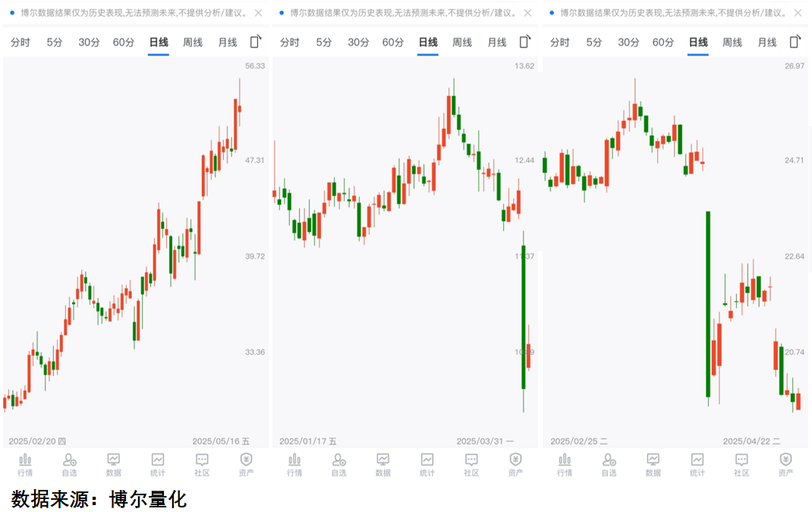
Task: Click the large green candlestick in right chart
Action: click(x=708, y=303)
